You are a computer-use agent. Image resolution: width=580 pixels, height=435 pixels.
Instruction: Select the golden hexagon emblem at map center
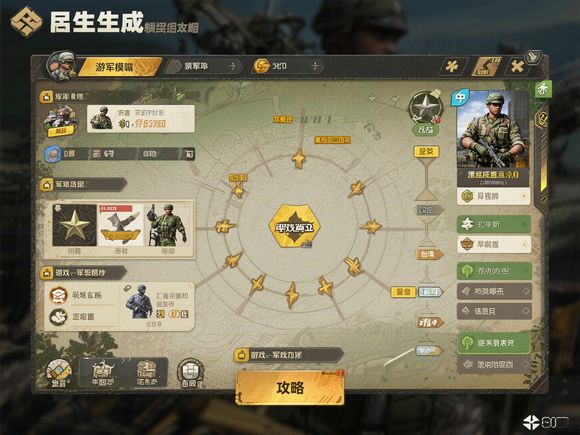pyautogui.click(x=294, y=226)
